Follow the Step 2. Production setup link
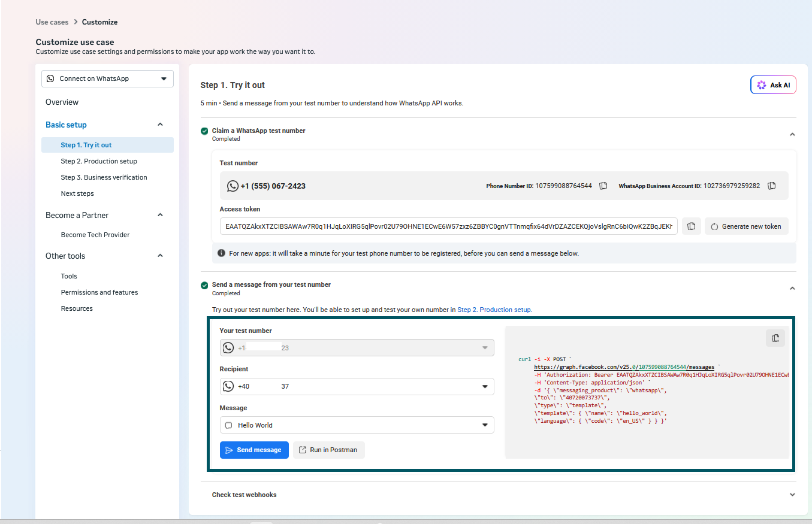812x524 pixels. [x=494, y=310]
